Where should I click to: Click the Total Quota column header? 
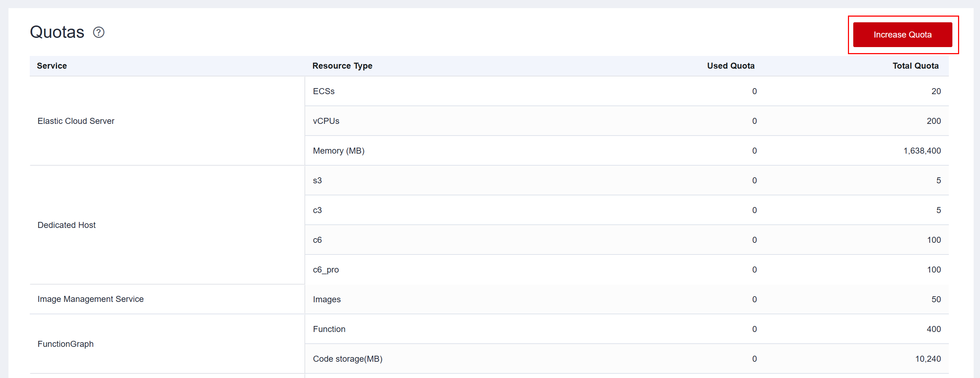(x=915, y=66)
